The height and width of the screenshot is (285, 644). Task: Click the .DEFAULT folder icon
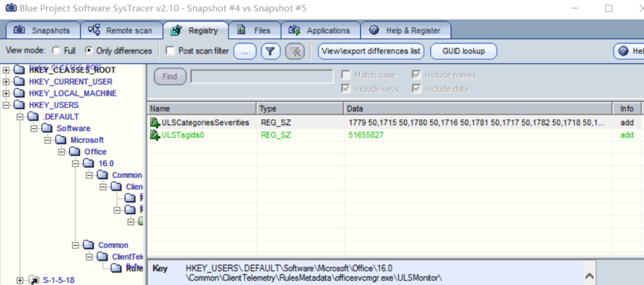[x=33, y=116]
